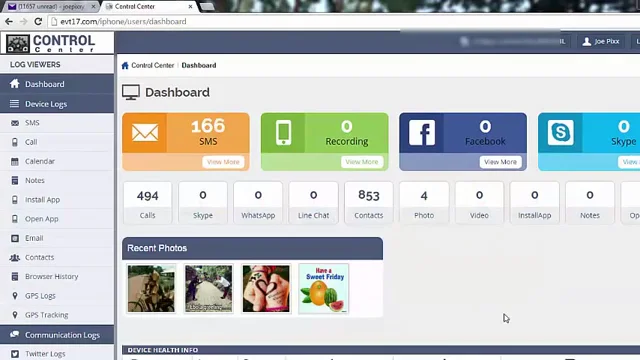Open the heart hands photo thumbnail

point(266,289)
